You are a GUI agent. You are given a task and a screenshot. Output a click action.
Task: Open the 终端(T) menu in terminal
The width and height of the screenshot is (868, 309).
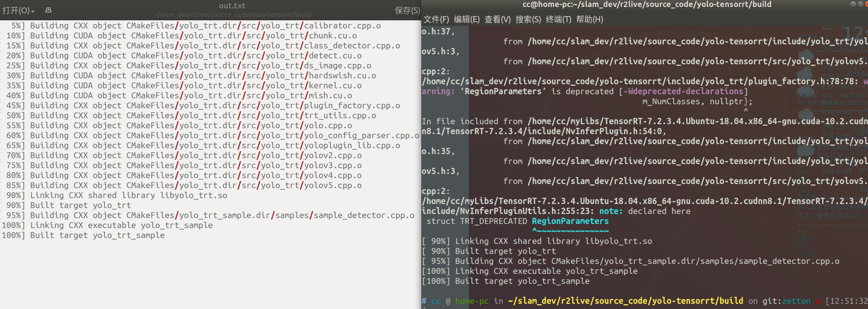point(559,19)
